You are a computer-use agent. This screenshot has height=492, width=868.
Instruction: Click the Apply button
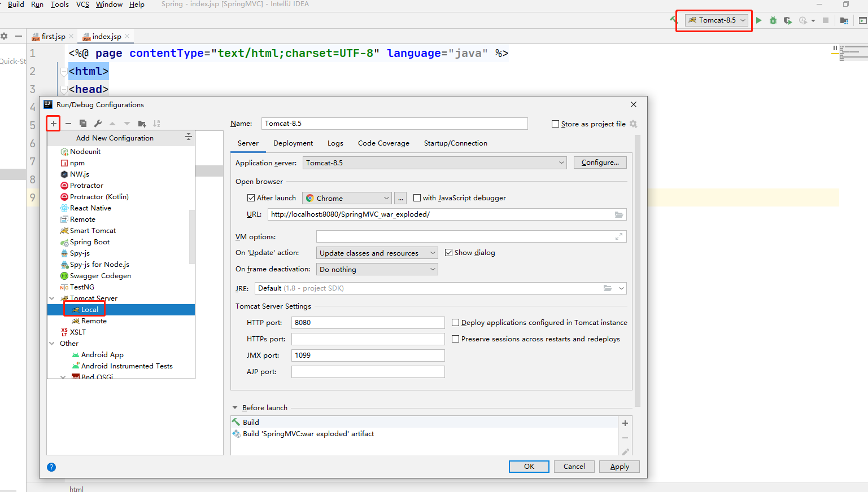click(620, 467)
